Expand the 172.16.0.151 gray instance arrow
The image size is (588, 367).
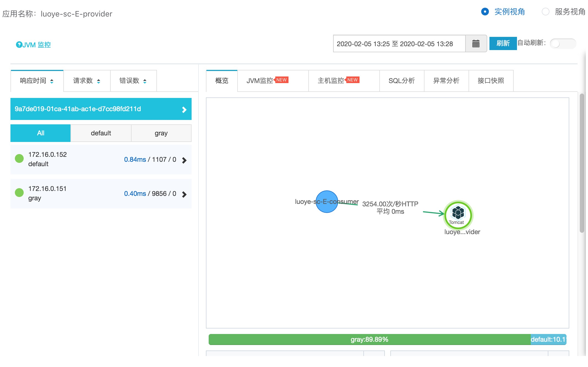(x=184, y=194)
